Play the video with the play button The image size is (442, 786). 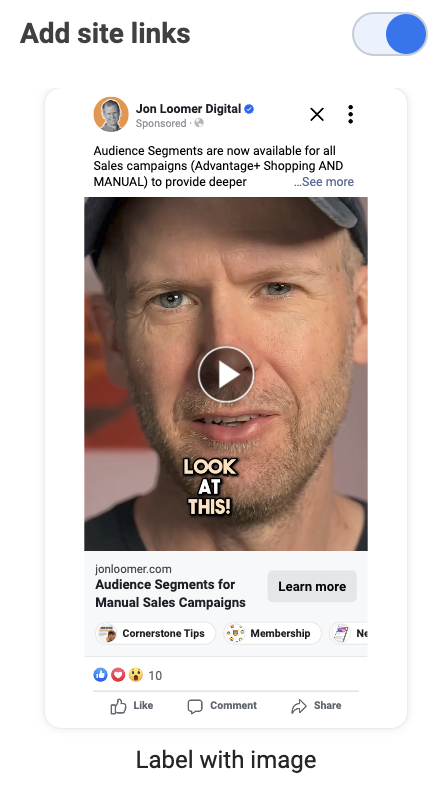point(226,374)
